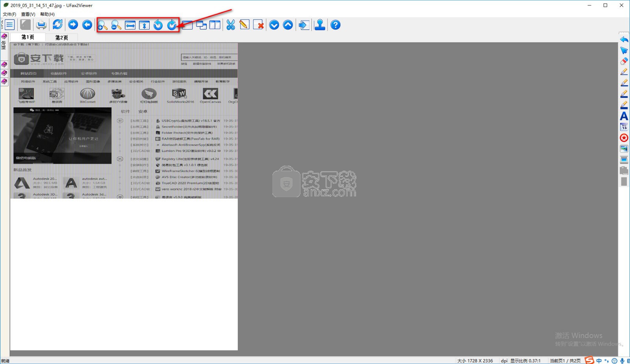Click the scissors cut icon
The height and width of the screenshot is (364, 630).
click(231, 25)
